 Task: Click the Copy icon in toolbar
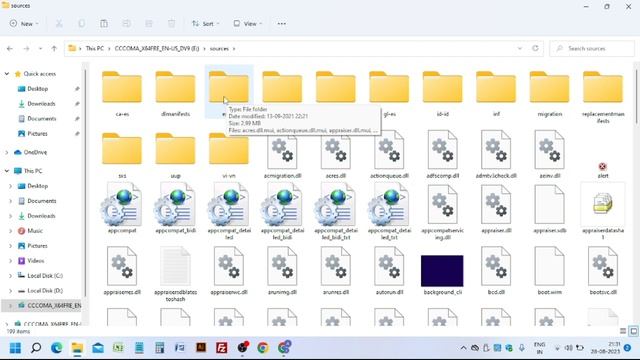click(x=82, y=24)
